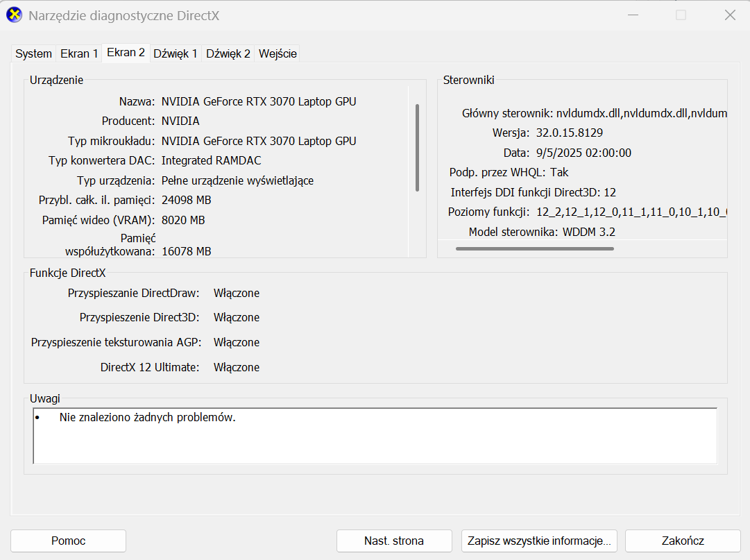750x560 pixels.
Task: Select the Ekran 2 tab
Action: 126,53
